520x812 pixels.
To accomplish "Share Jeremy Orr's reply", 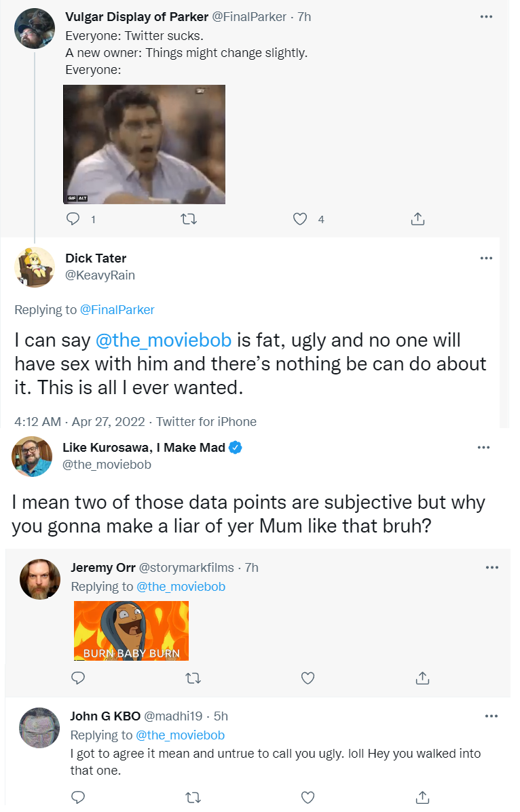I will (x=422, y=678).
